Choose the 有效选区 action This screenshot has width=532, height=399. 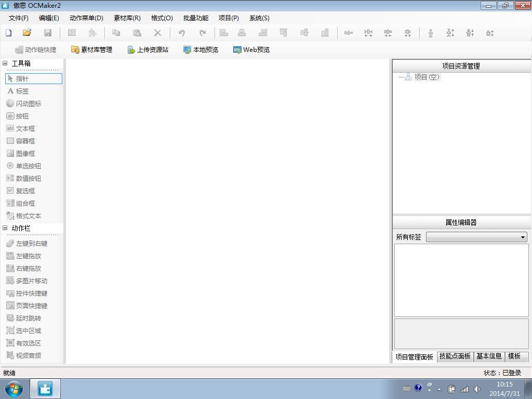tap(24, 343)
